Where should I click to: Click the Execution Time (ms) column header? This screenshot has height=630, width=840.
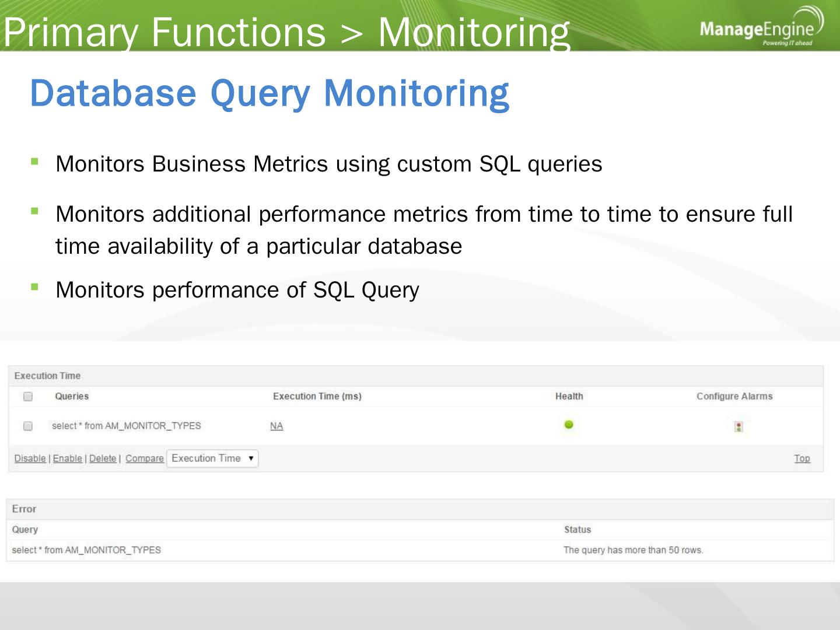tap(317, 396)
